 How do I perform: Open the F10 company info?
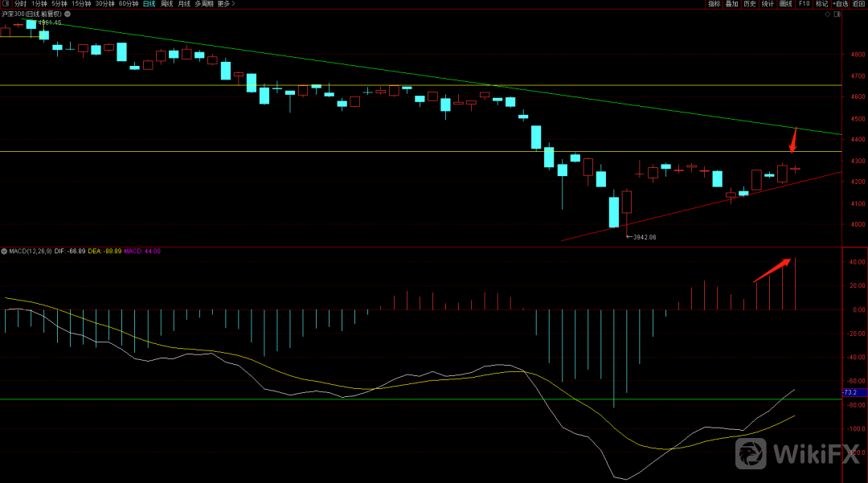(804, 4)
